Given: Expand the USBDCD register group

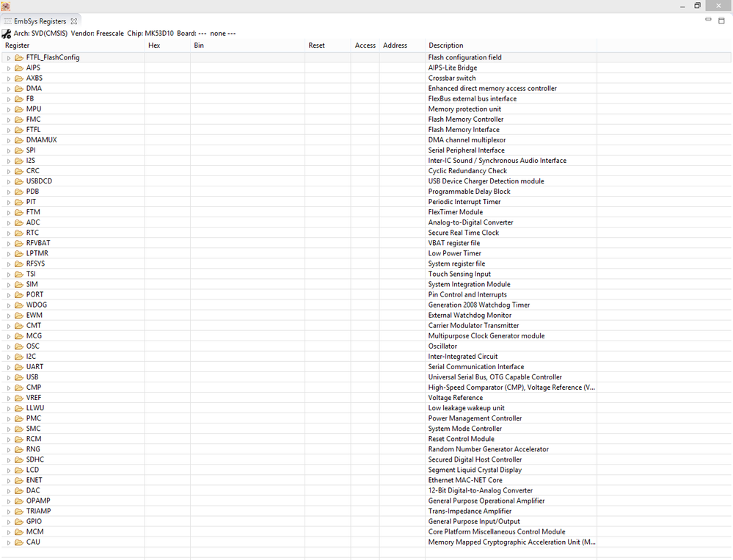Looking at the screenshot, I should 8,181.
